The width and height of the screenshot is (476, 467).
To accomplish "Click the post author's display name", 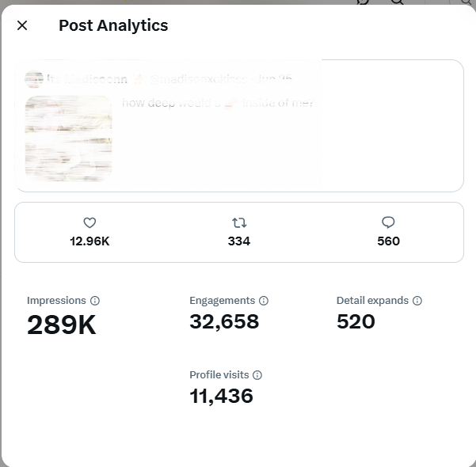I will point(87,79).
